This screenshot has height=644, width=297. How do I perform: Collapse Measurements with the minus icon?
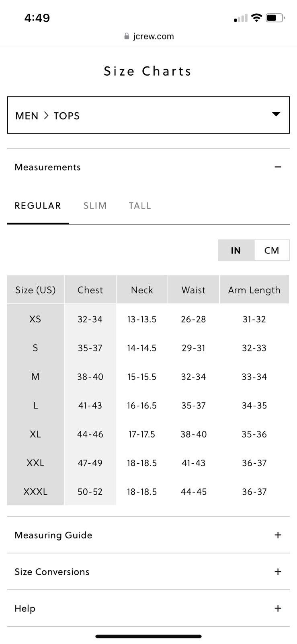pos(278,167)
